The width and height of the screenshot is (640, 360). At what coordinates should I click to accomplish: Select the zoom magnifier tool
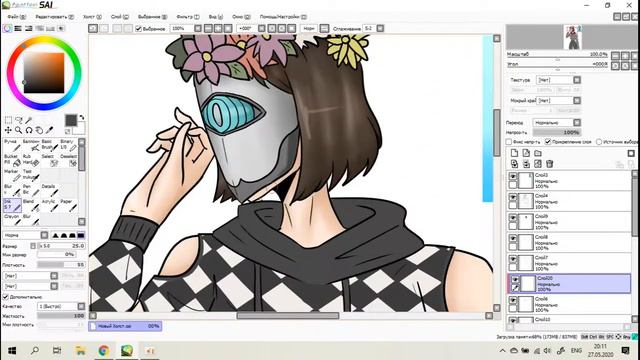[19, 130]
